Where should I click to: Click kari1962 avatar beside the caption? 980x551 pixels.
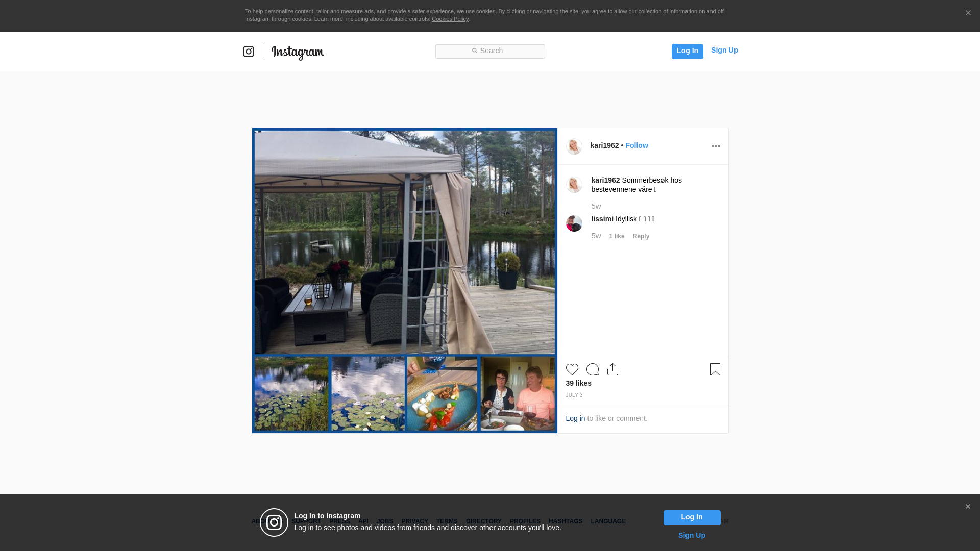click(x=574, y=185)
